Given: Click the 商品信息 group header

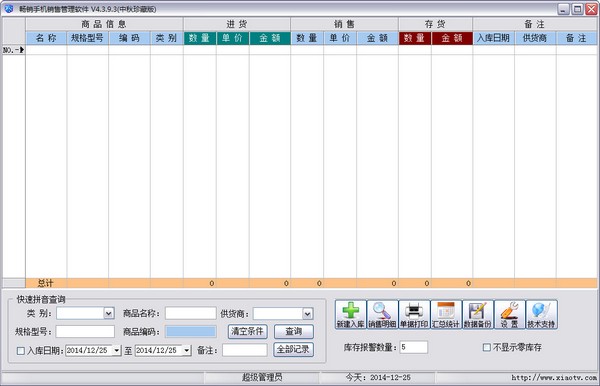Looking at the screenshot, I should pos(104,24).
